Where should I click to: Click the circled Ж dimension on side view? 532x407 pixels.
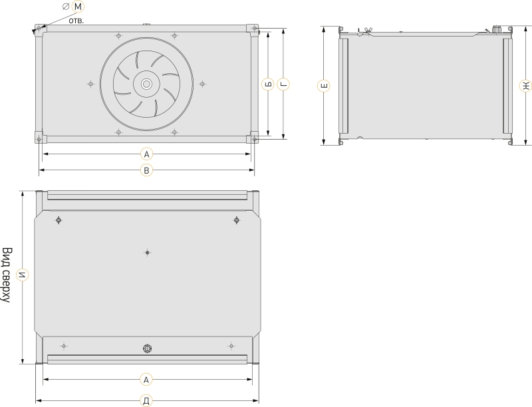525,86
